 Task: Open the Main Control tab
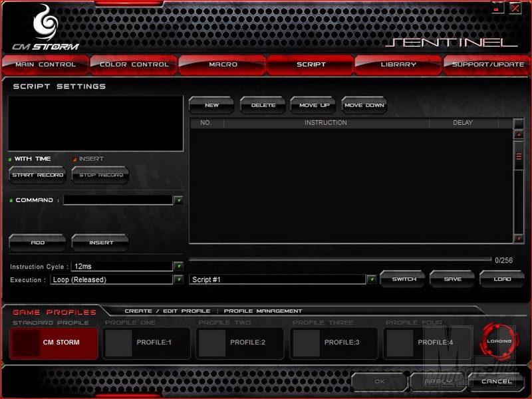(x=45, y=65)
